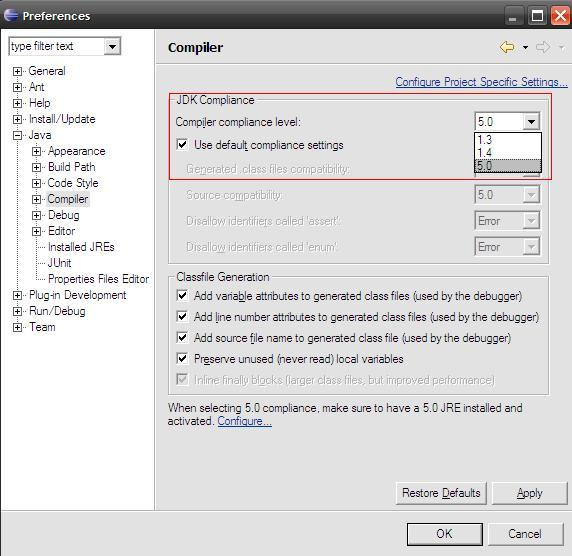Image resolution: width=572 pixels, height=556 pixels.
Task: Click the Eclipse icon in title bar
Action: coord(11,15)
